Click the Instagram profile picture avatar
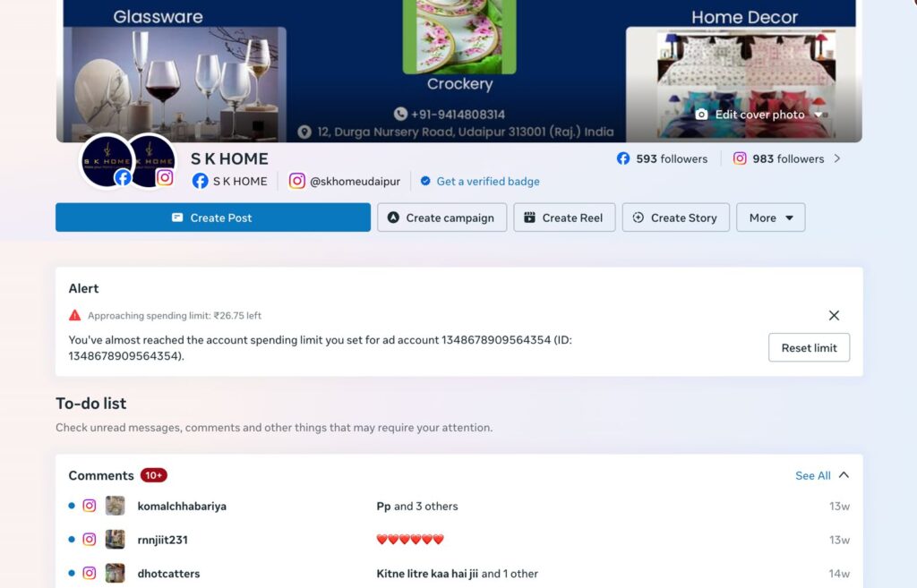 point(150,161)
